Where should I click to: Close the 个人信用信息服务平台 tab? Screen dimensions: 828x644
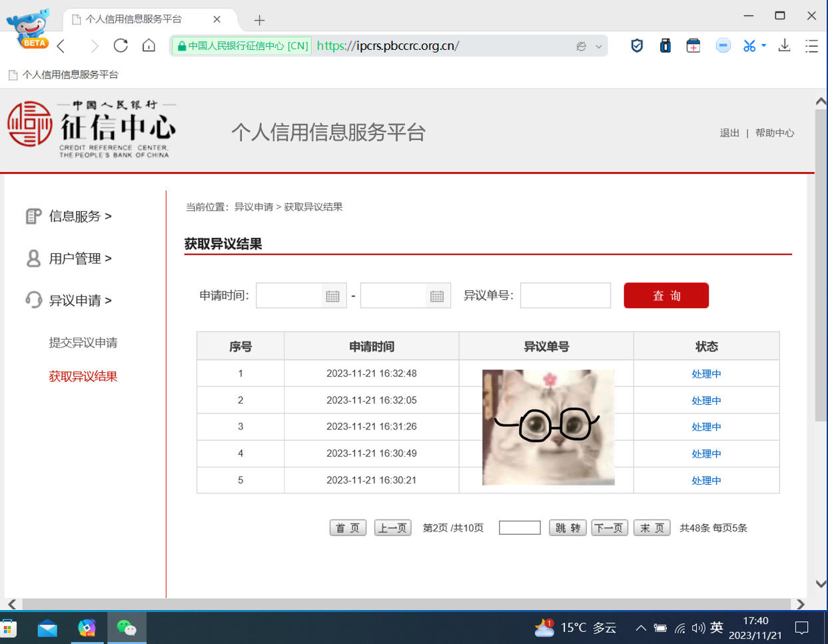pyautogui.click(x=216, y=19)
